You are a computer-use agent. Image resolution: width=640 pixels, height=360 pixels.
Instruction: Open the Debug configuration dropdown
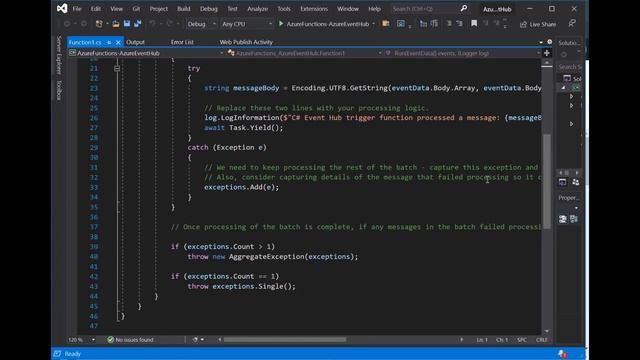201,24
